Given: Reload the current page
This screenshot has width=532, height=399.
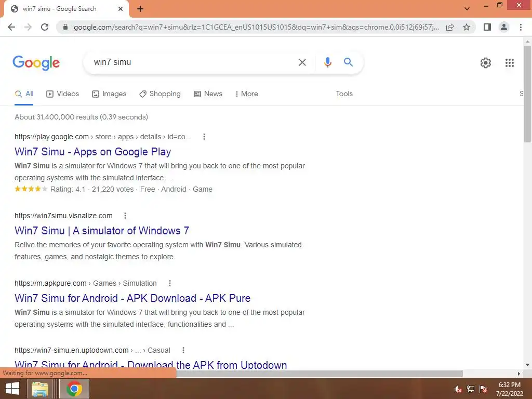Looking at the screenshot, I should click(x=45, y=27).
